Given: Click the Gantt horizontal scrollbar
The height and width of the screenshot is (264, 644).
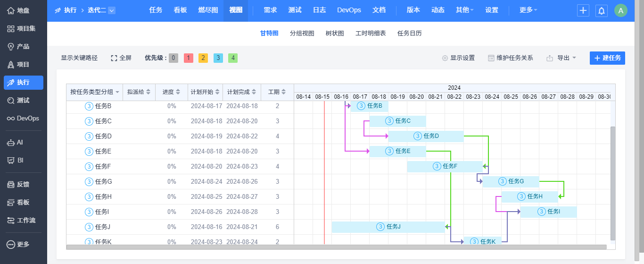Looking at the screenshot, I should (x=337, y=247).
